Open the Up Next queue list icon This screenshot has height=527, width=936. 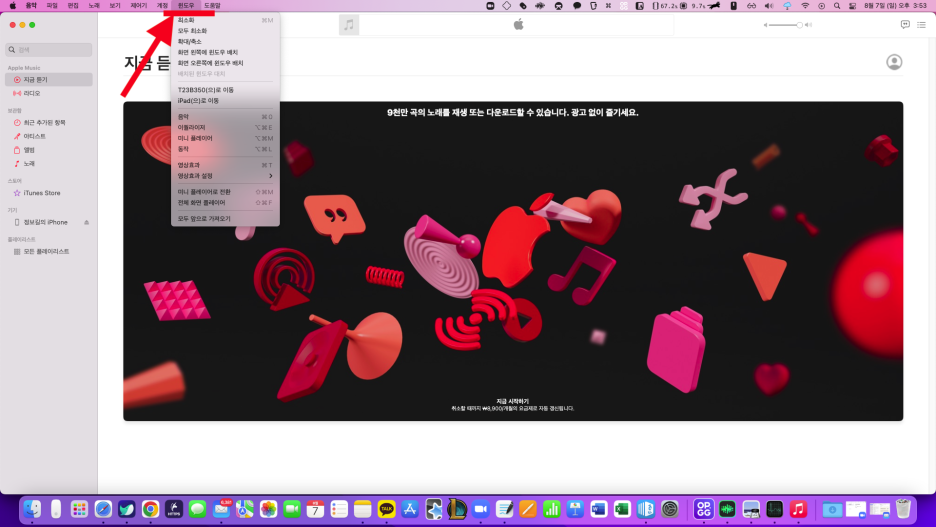(x=921, y=24)
